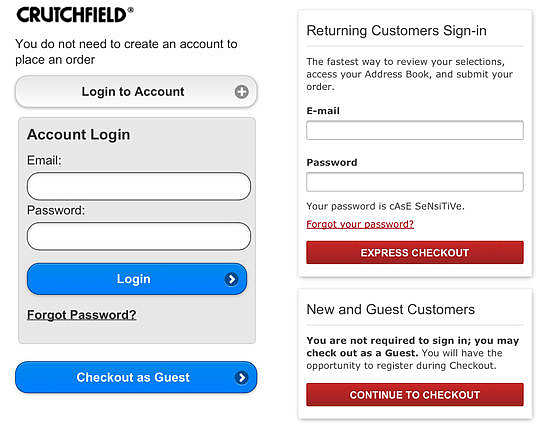
Task: Click the New and Guest Customers heading
Action: click(x=390, y=309)
